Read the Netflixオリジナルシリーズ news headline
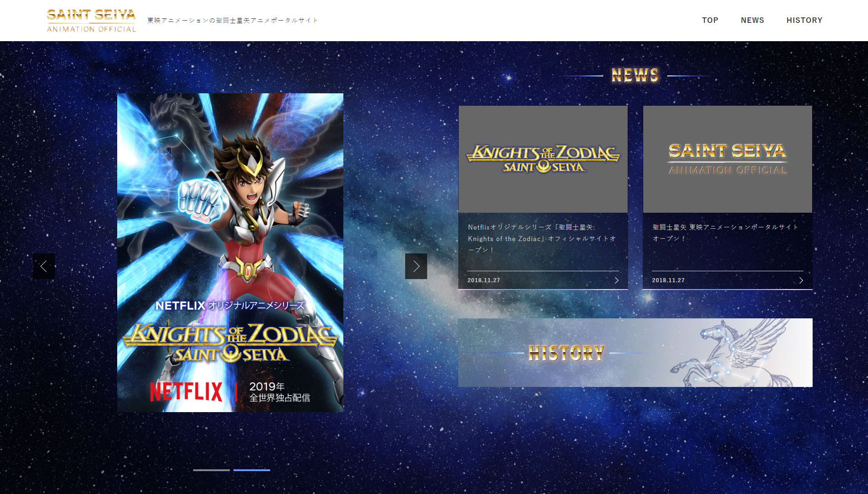 coord(542,238)
